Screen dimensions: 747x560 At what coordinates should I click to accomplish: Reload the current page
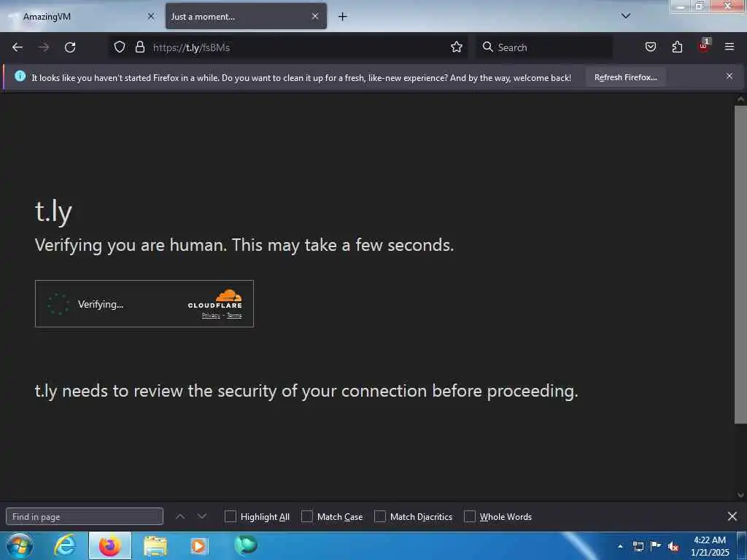pos(70,47)
